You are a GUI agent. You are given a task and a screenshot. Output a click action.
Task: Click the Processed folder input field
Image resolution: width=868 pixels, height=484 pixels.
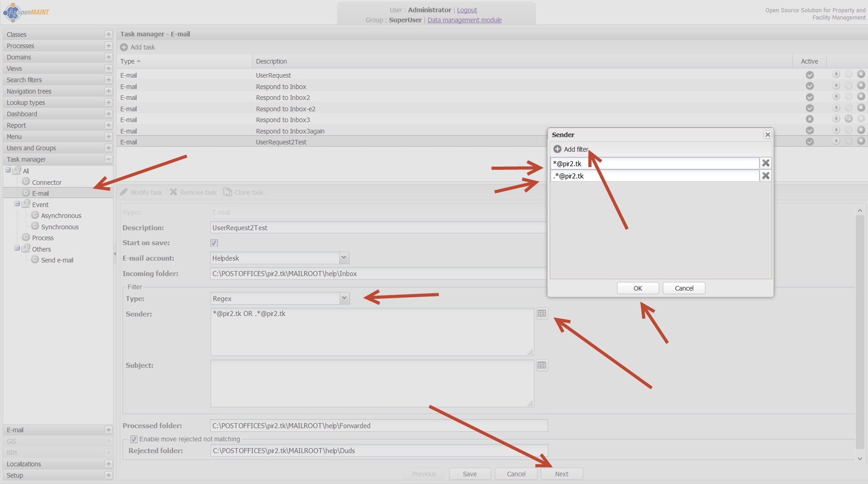pos(379,426)
